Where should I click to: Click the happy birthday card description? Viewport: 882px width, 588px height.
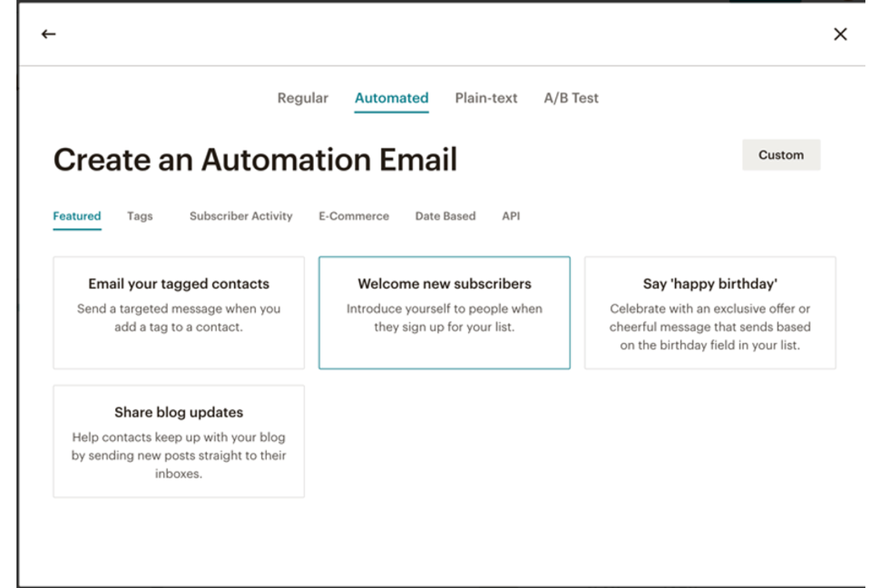(709, 326)
